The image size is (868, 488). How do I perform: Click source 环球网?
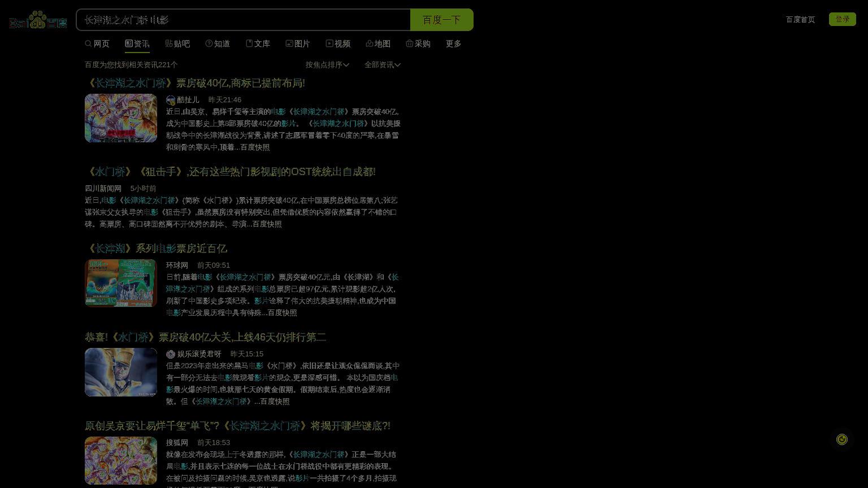click(177, 265)
